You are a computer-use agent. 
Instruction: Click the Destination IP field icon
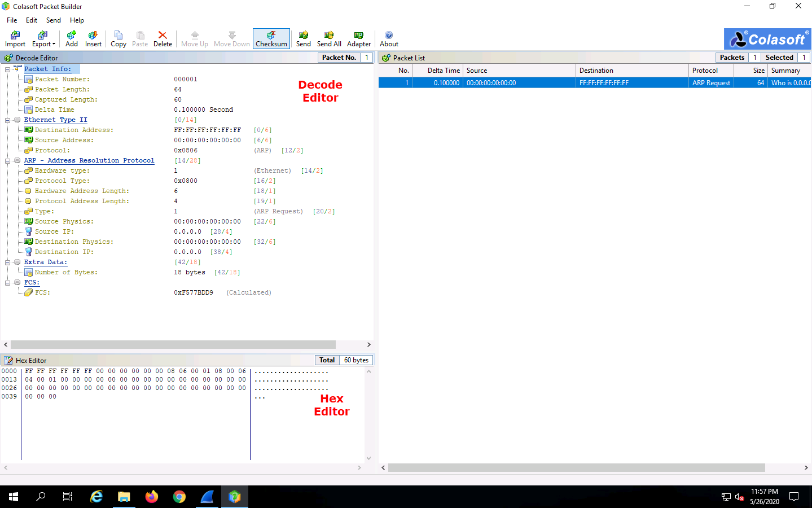pos(29,252)
